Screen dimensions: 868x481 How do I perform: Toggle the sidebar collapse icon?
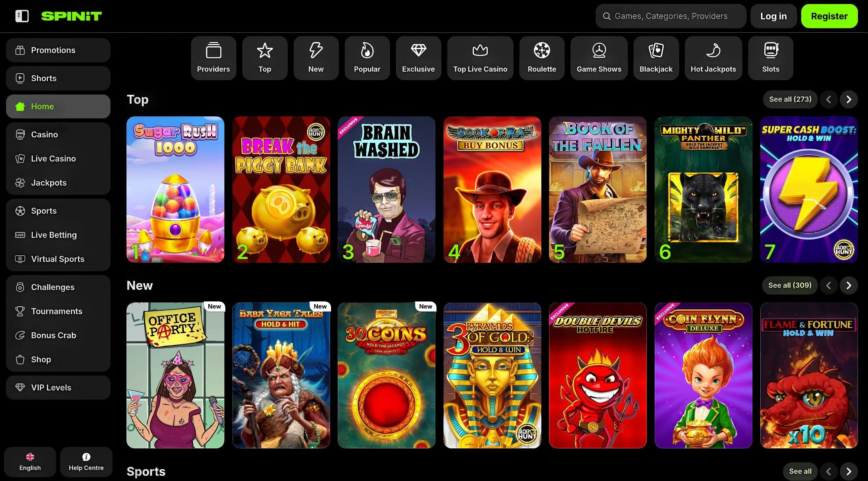(x=22, y=16)
